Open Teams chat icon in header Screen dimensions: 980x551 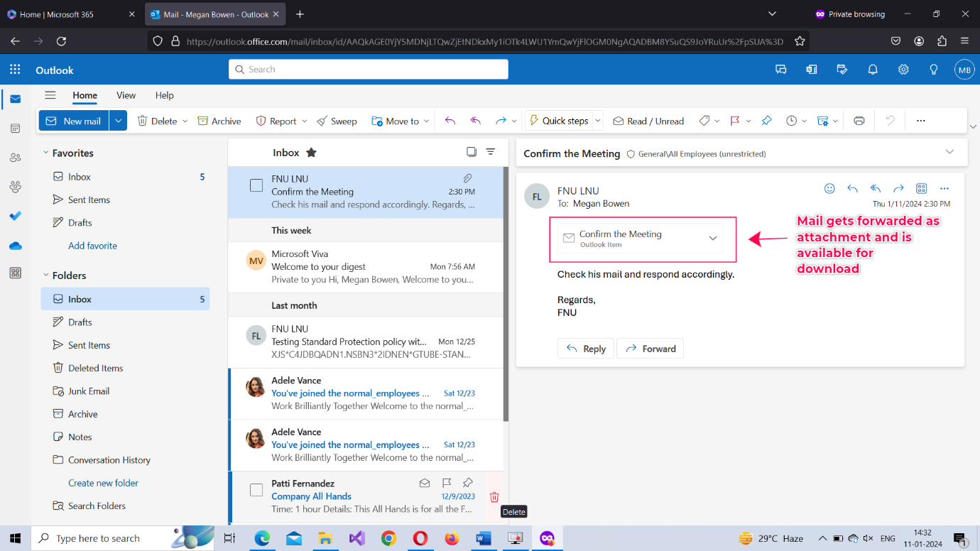[x=781, y=70]
